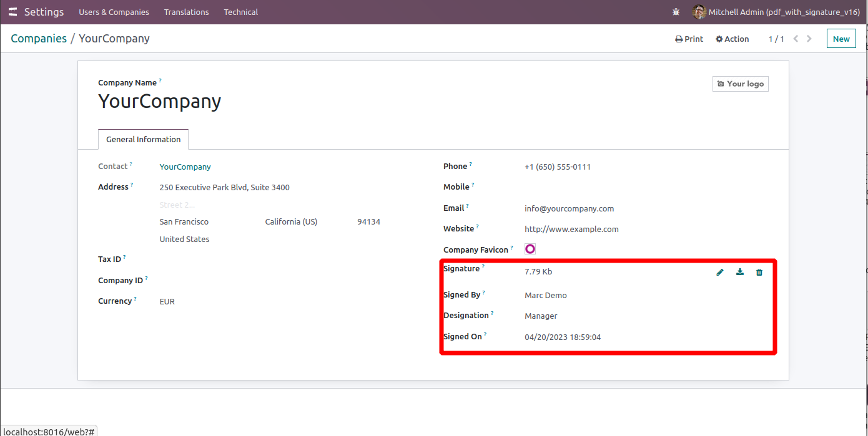Click the debug bug icon
Image resolution: width=868 pixels, height=436 pixels.
click(x=676, y=12)
